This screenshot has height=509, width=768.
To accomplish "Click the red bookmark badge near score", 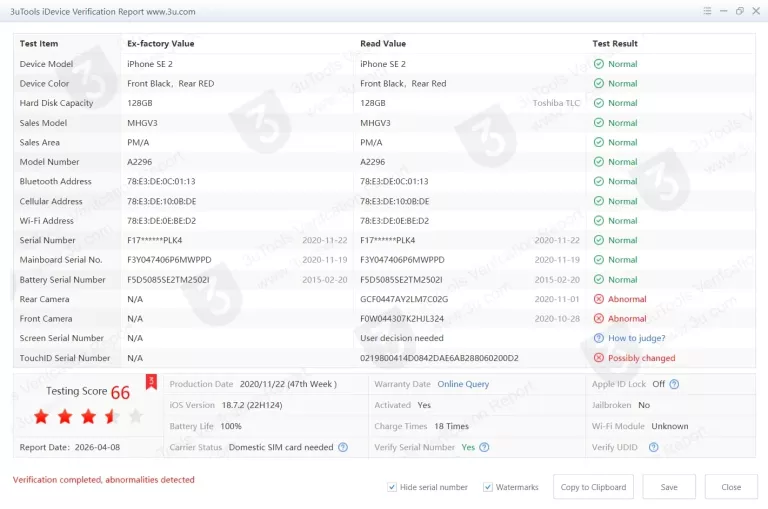I will coord(151,381).
